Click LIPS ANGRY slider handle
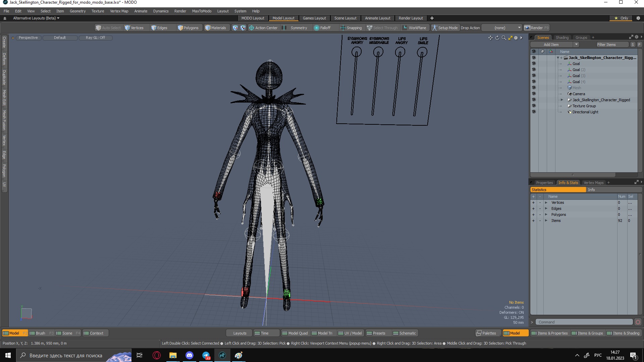The image size is (644, 362). 400,52
